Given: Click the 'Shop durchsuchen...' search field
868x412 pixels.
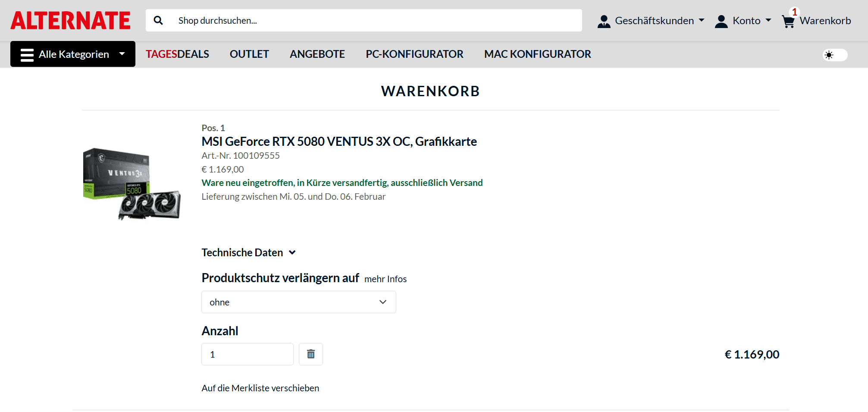Looking at the screenshot, I should coord(364,20).
